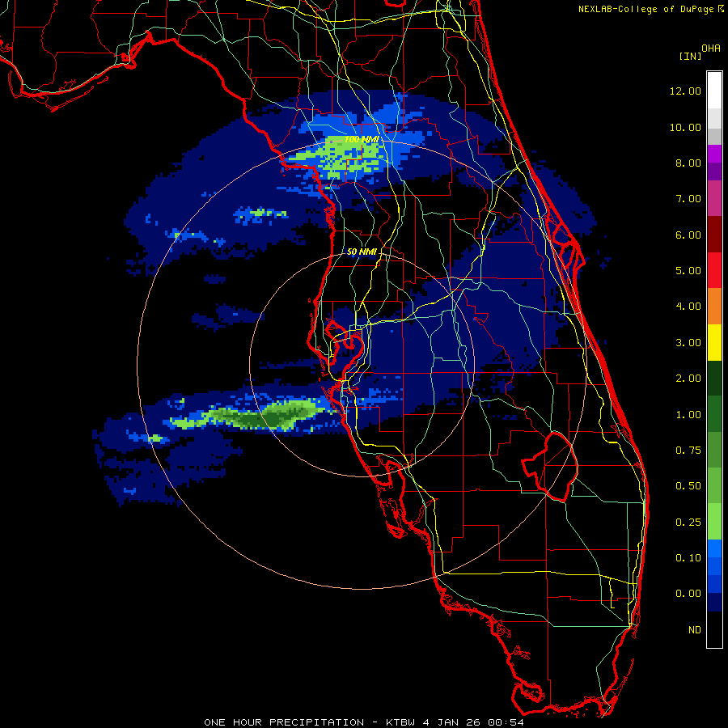Select the 0.25 legend value
728x728 pixels.
pos(688,523)
